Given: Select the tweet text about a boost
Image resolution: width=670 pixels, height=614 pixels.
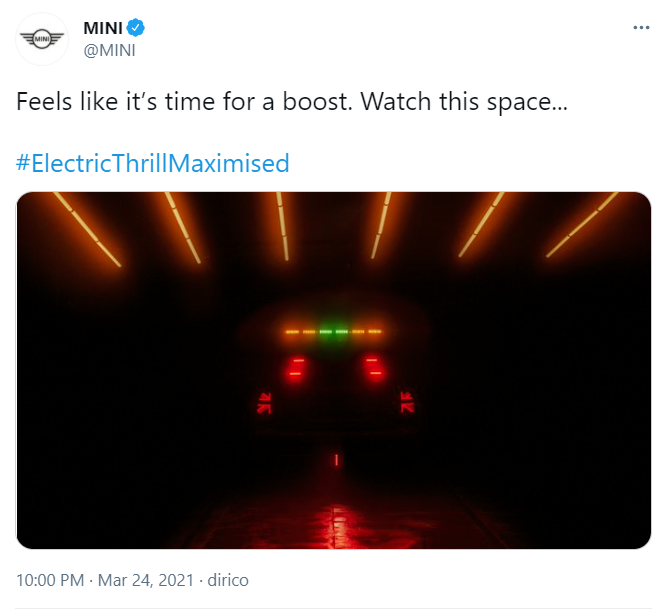Looking at the screenshot, I should [x=292, y=102].
